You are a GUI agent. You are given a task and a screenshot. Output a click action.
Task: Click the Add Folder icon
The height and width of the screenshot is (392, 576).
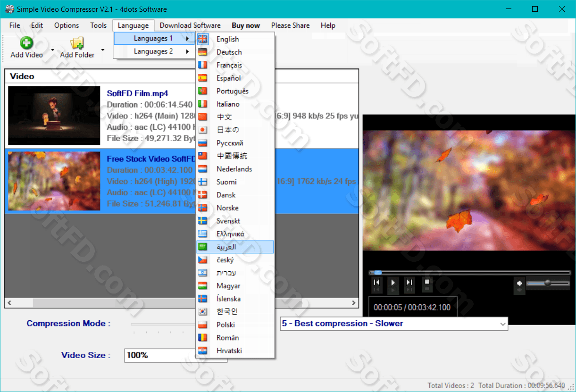pos(77,43)
